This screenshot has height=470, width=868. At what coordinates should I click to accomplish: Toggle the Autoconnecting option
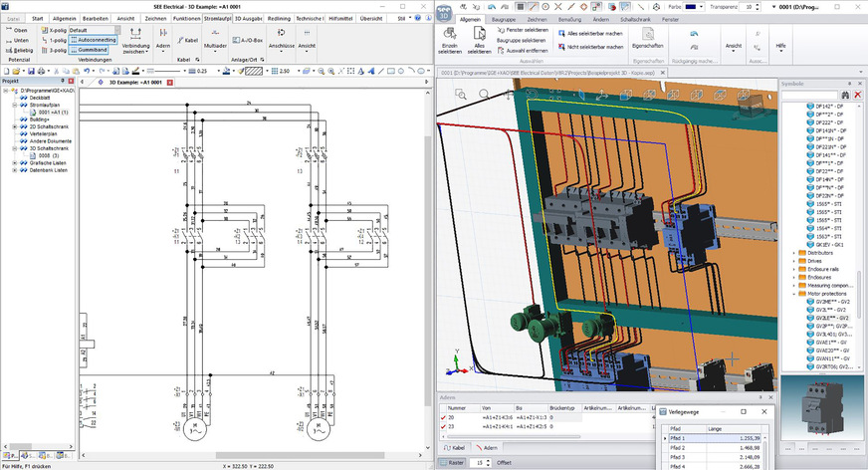pyautogui.click(x=93, y=40)
